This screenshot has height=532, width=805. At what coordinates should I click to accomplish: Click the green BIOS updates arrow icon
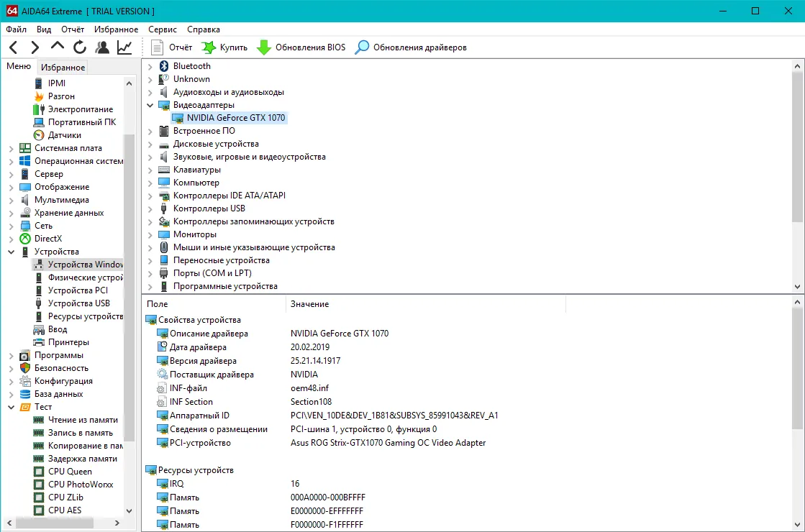pyautogui.click(x=263, y=47)
